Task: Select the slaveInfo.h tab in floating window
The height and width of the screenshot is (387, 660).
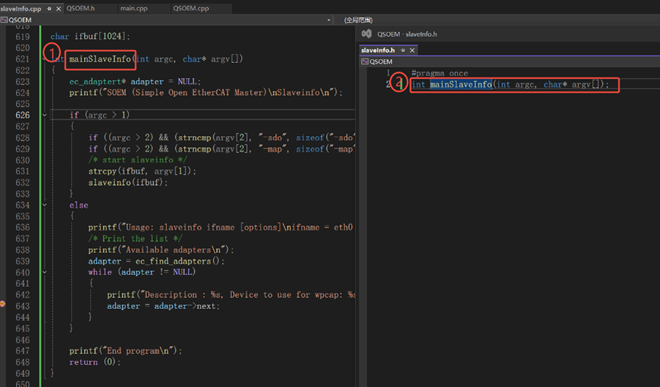Action: (378, 50)
